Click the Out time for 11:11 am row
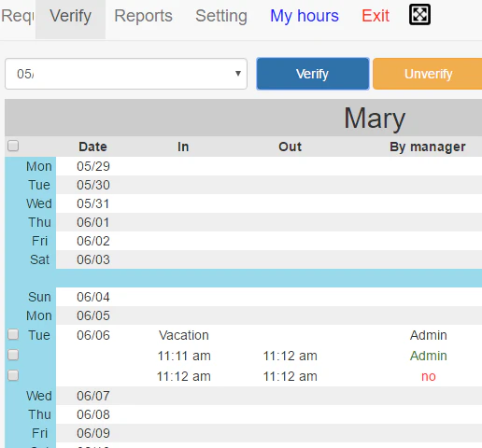The width and height of the screenshot is (482, 448). [291, 356]
